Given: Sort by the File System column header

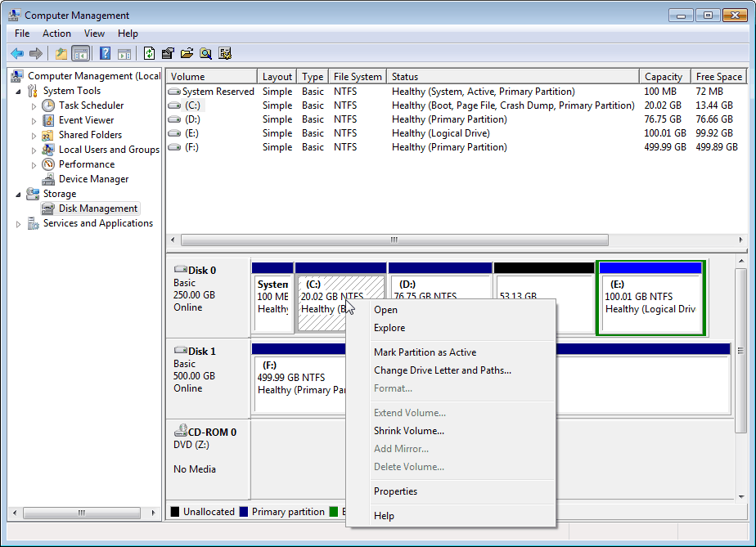Looking at the screenshot, I should pyautogui.click(x=358, y=77).
